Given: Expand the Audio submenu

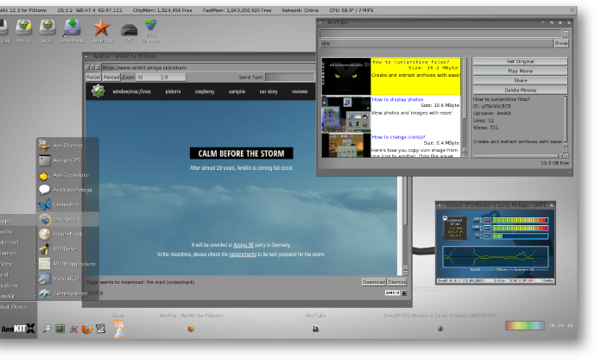Looking at the screenshot, I should click(x=18, y=231).
